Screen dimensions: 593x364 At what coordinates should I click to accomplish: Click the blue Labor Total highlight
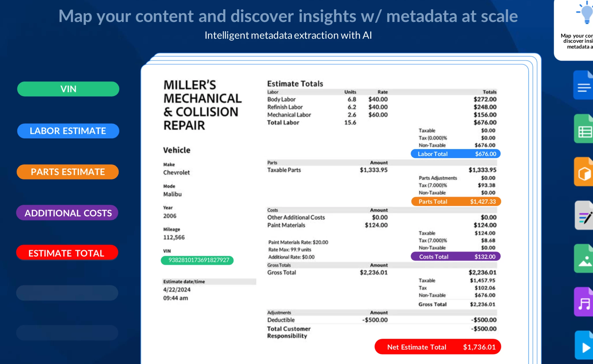pos(456,154)
